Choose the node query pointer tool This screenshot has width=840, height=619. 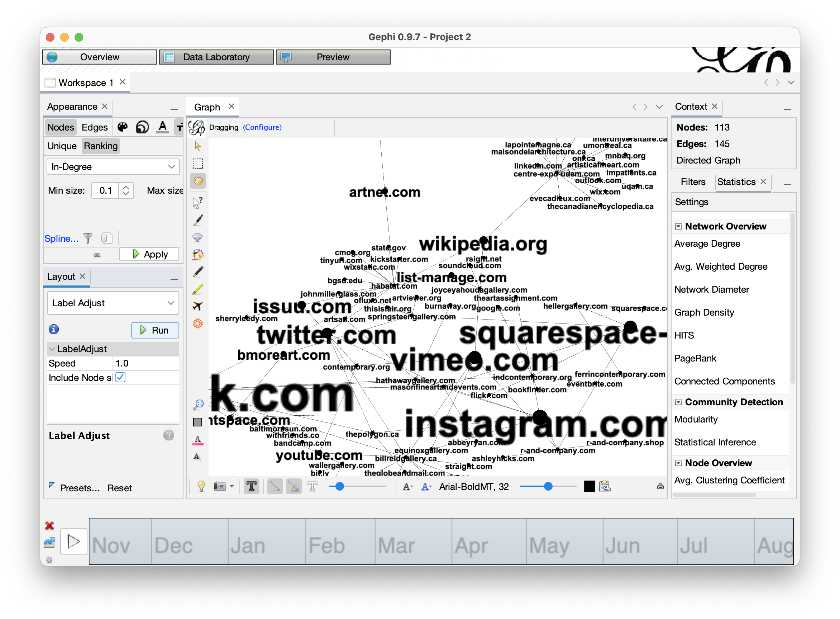point(198,203)
